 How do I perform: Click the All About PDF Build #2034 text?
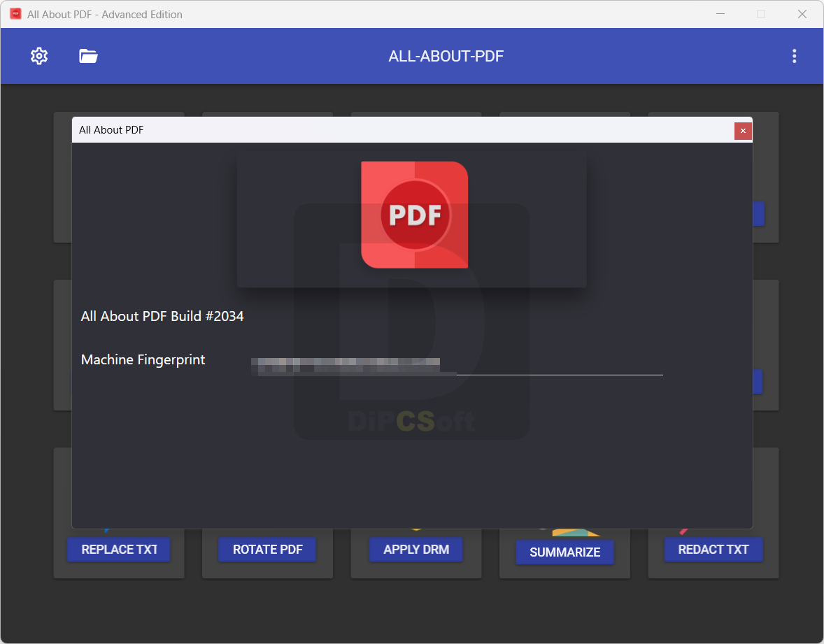coord(162,316)
